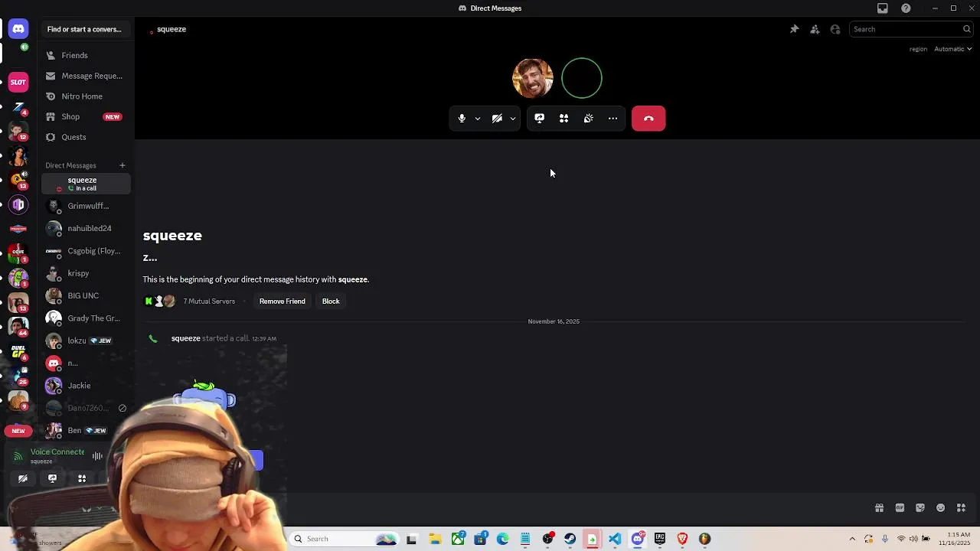Click the NEW unread indicator in server list
The image size is (980, 551).
click(18, 431)
